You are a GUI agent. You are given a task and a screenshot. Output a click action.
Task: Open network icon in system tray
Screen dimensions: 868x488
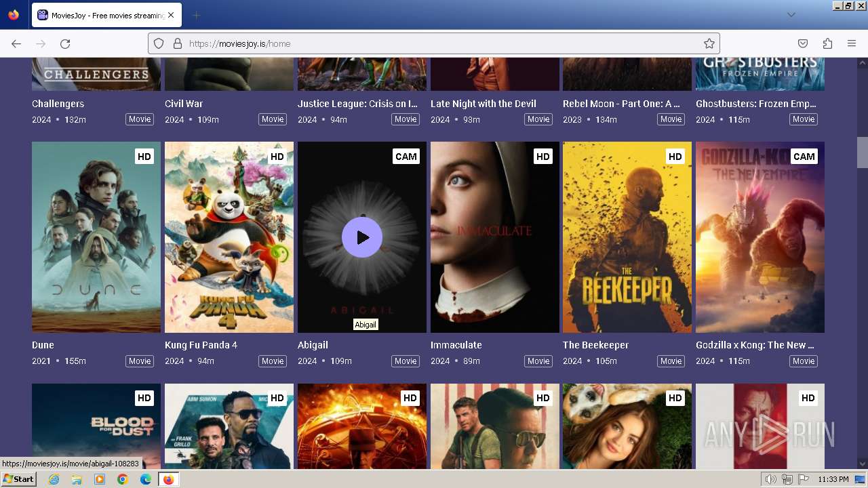(x=787, y=479)
